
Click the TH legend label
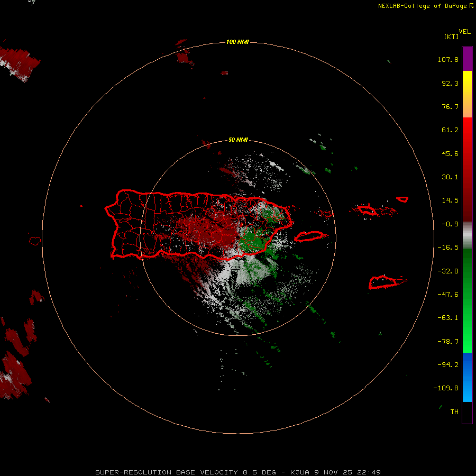coord(454,411)
